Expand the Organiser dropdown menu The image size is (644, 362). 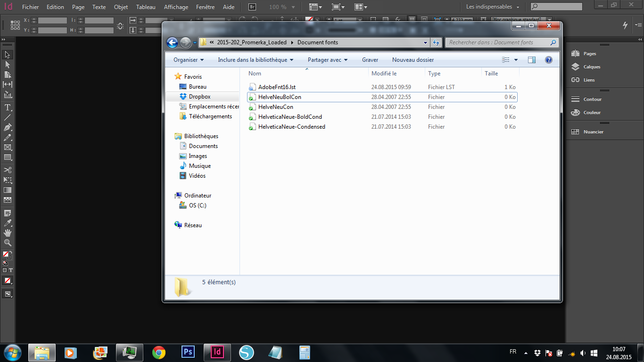189,60
